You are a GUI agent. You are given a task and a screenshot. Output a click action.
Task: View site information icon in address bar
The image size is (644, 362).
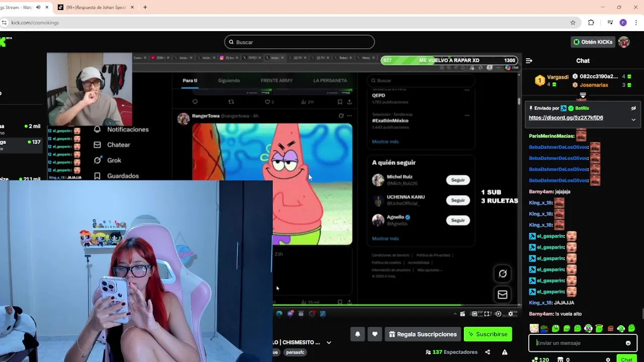click(x=4, y=23)
